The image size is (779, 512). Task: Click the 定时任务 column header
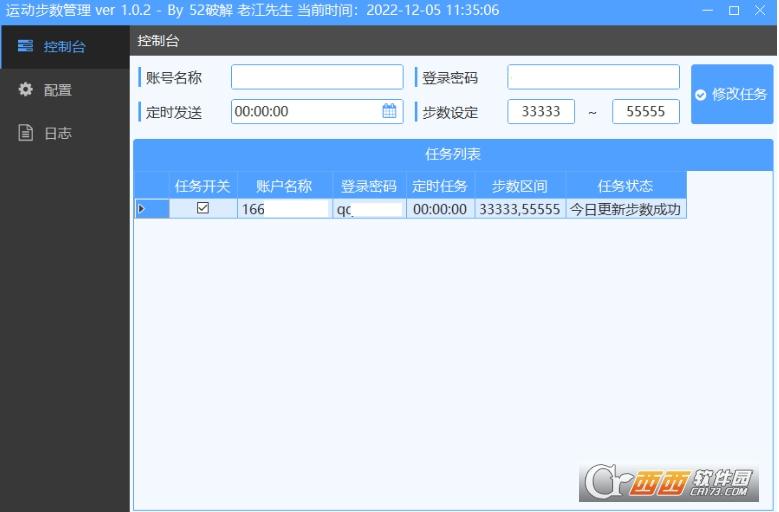tap(440, 186)
